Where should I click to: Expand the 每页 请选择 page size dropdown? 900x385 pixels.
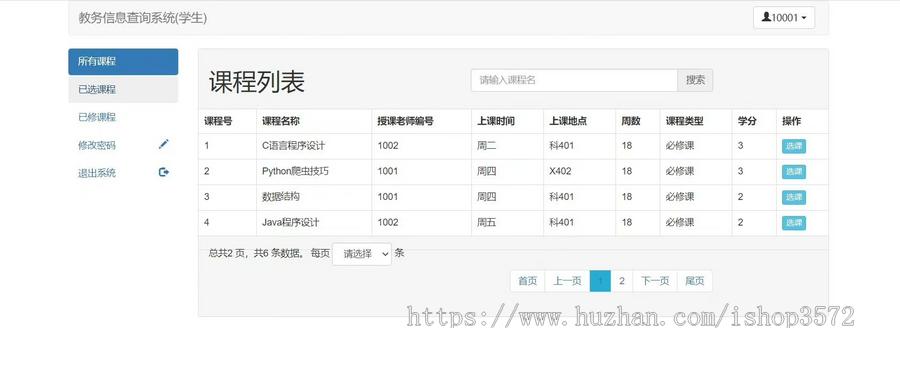pyautogui.click(x=362, y=254)
